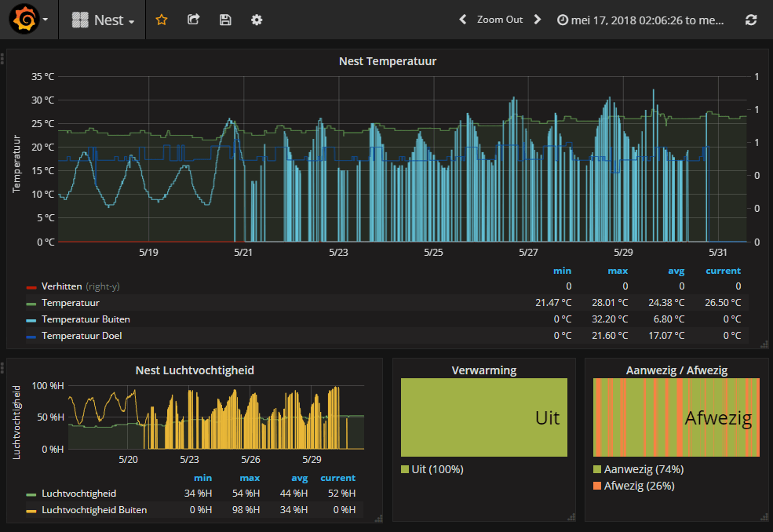Sort humidity legend by avg column
773x532 pixels.
[x=299, y=478]
